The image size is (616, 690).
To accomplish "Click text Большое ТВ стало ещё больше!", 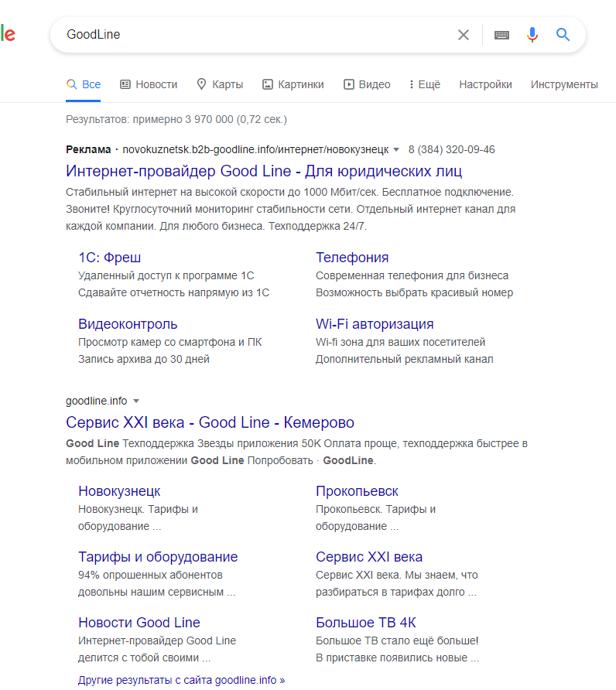I will (x=397, y=640).
